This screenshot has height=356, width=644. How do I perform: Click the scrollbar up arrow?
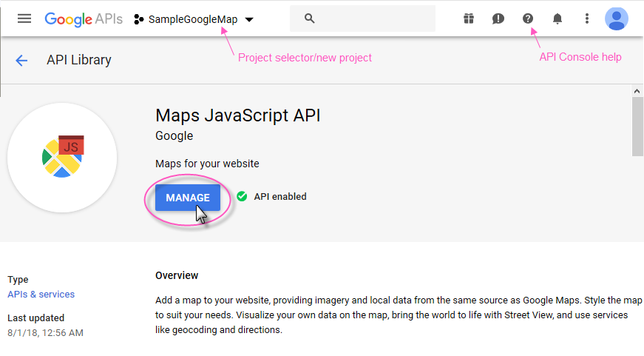point(637,91)
